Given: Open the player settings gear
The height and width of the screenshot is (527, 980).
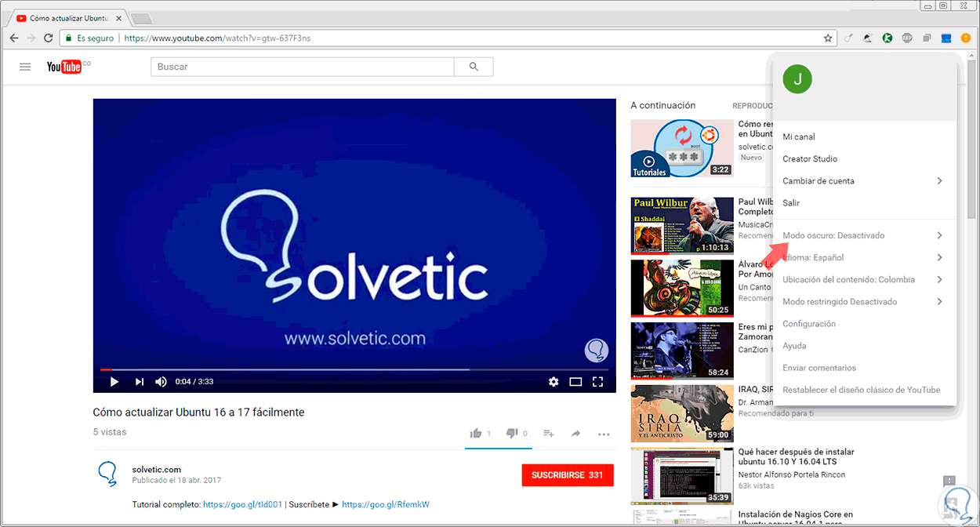Looking at the screenshot, I should [x=554, y=382].
